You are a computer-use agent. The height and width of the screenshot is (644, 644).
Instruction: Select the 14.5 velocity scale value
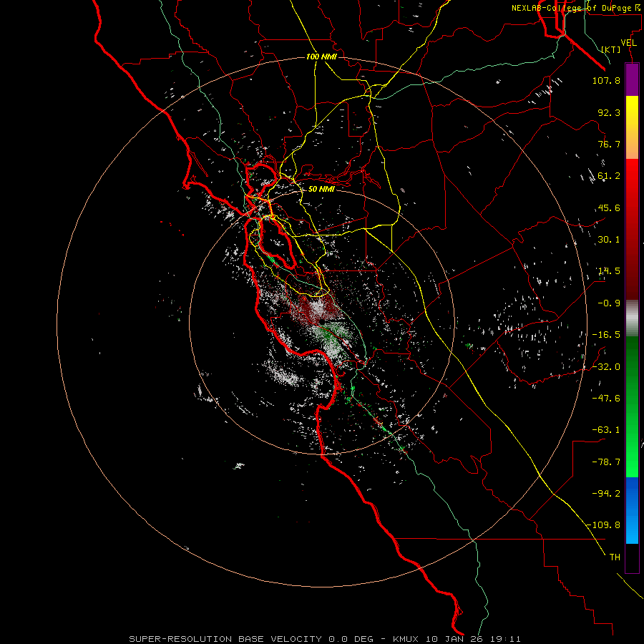point(609,271)
